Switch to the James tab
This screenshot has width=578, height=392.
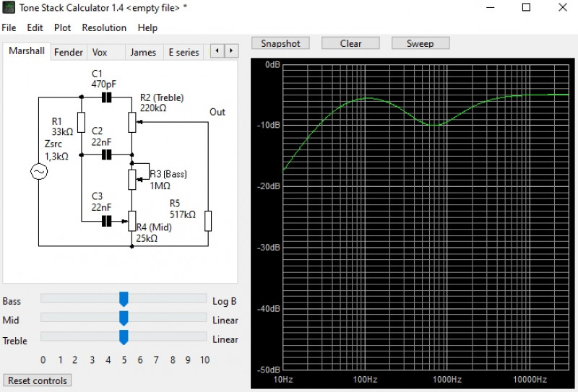pos(143,52)
